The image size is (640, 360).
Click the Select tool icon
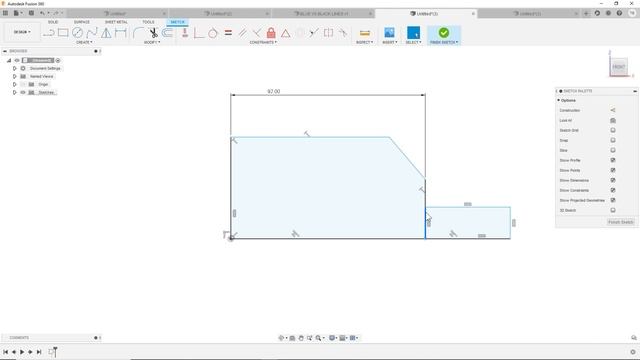(413, 33)
